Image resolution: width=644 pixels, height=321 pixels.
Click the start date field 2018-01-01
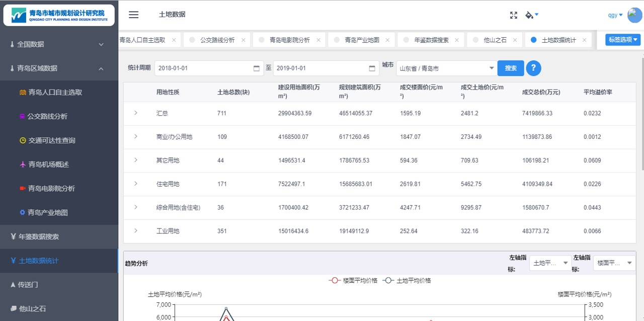pos(209,68)
